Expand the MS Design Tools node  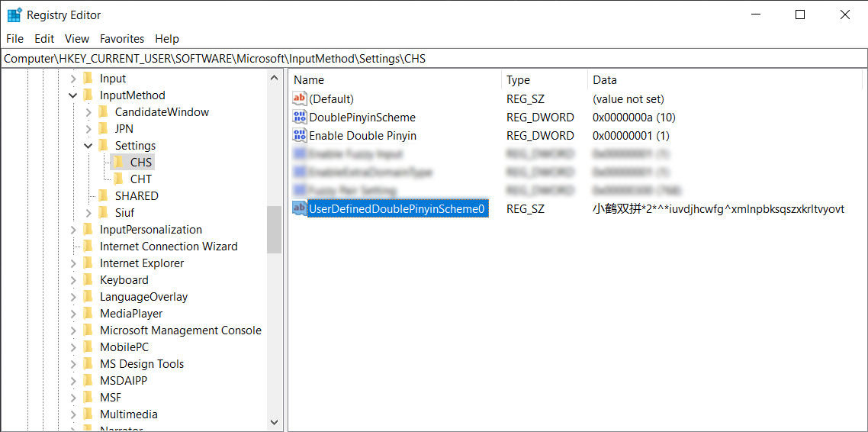pyautogui.click(x=73, y=364)
